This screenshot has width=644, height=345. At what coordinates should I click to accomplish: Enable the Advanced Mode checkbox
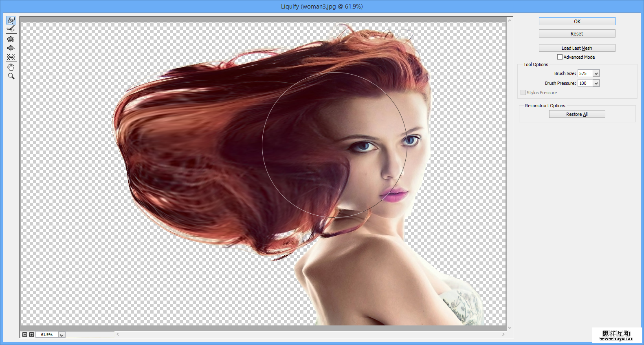pos(560,57)
